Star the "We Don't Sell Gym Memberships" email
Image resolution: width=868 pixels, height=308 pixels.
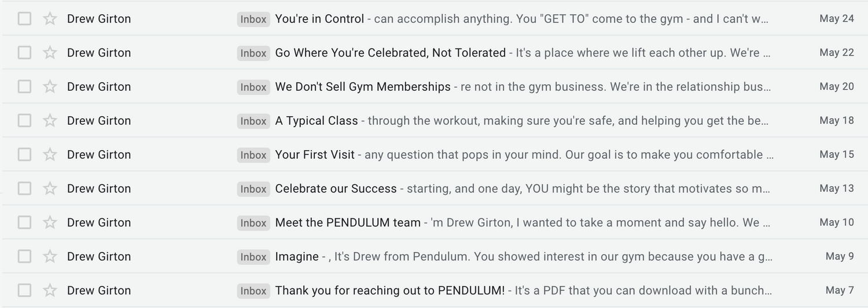pos(50,87)
